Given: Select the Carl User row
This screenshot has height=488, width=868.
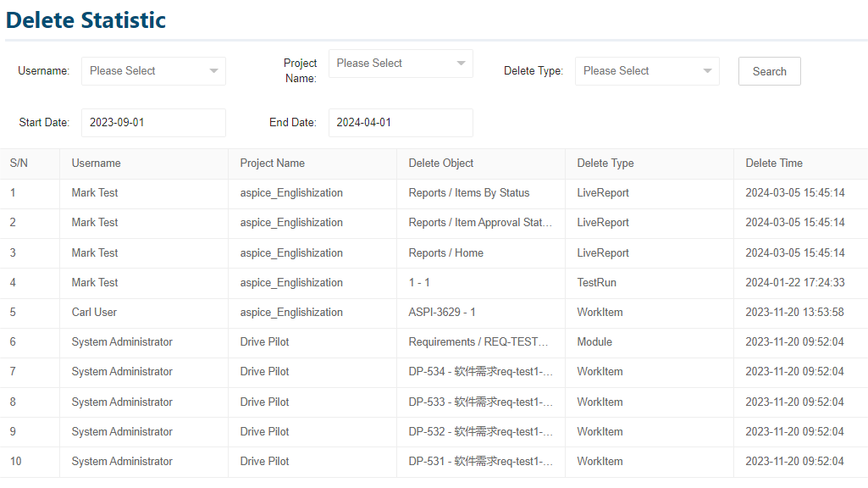Looking at the screenshot, I should (434, 313).
